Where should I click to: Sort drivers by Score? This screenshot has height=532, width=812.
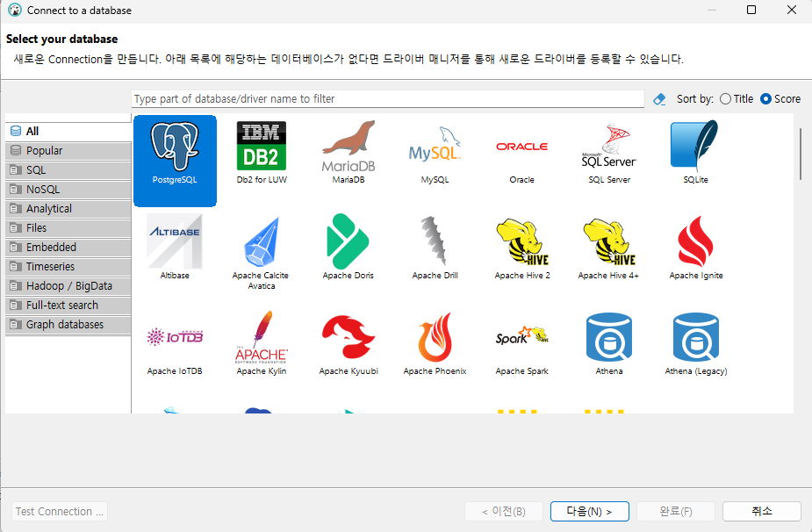[x=780, y=99]
